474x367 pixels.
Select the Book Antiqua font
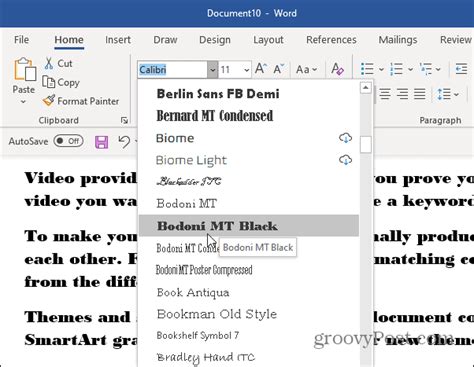(x=249, y=292)
